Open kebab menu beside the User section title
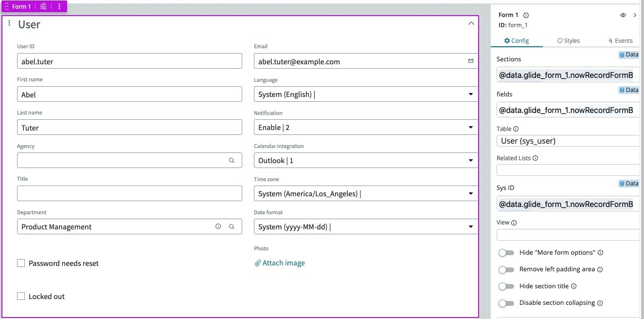This screenshot has height=319, width=644. click(9, 22)
